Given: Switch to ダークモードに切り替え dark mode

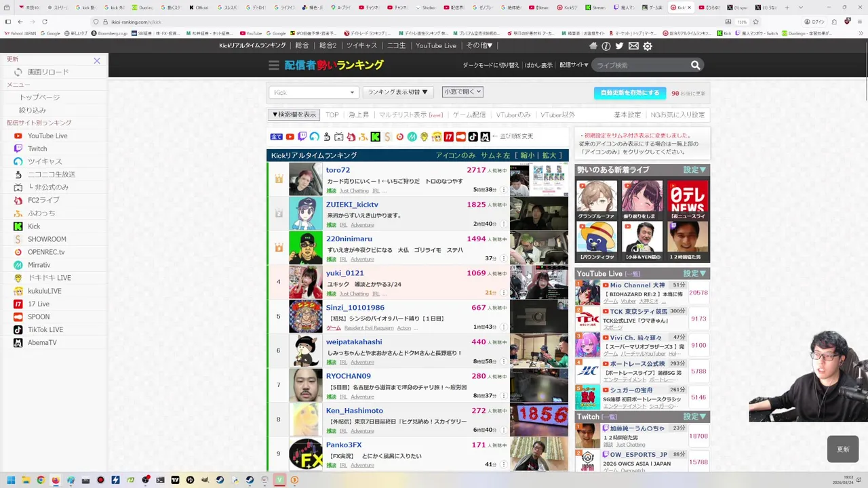Looking at the screenshot, I should (x=491, y=65).
